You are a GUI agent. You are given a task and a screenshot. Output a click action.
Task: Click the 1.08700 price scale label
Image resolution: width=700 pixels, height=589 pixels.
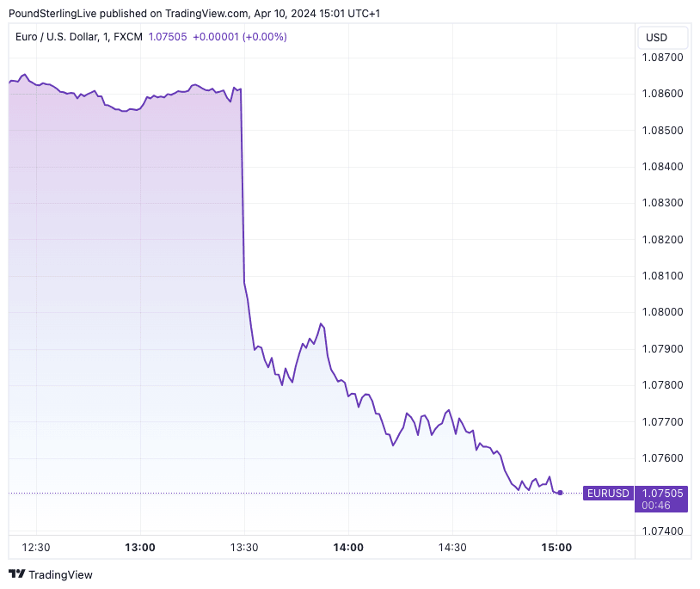(663, 58)
